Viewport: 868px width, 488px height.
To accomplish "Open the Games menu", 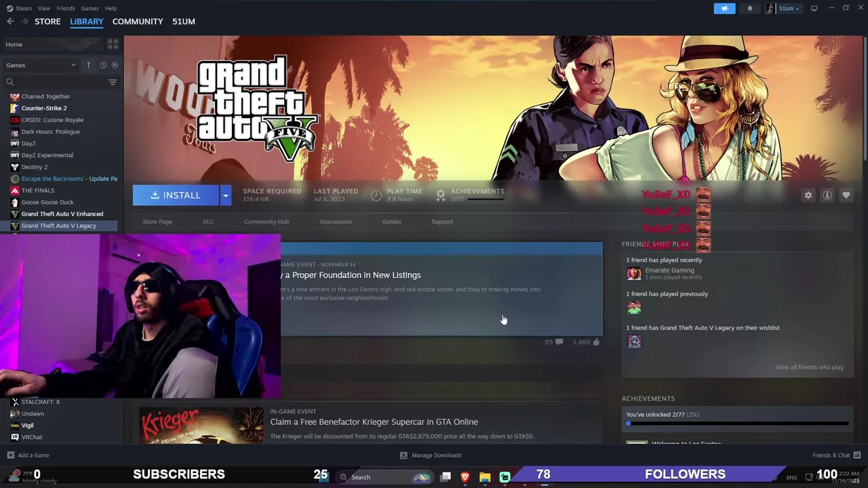I will 90,8.
